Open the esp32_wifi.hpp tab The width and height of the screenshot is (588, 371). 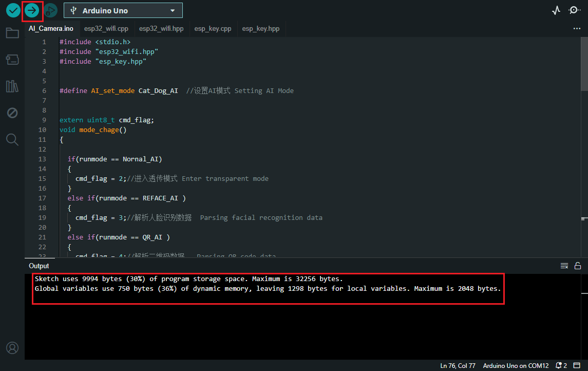pos(161,28)
